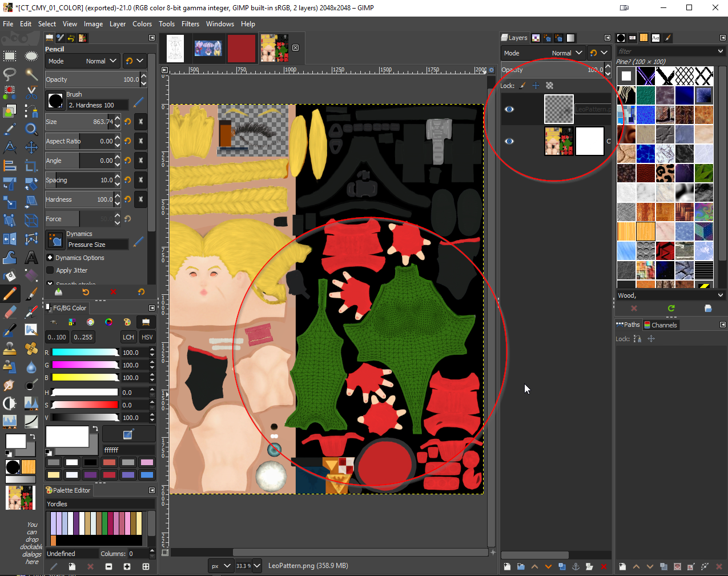This screenshot has width=728, height=576.
Task: Switch color model to HSV
Action: (x=147, y=337)
